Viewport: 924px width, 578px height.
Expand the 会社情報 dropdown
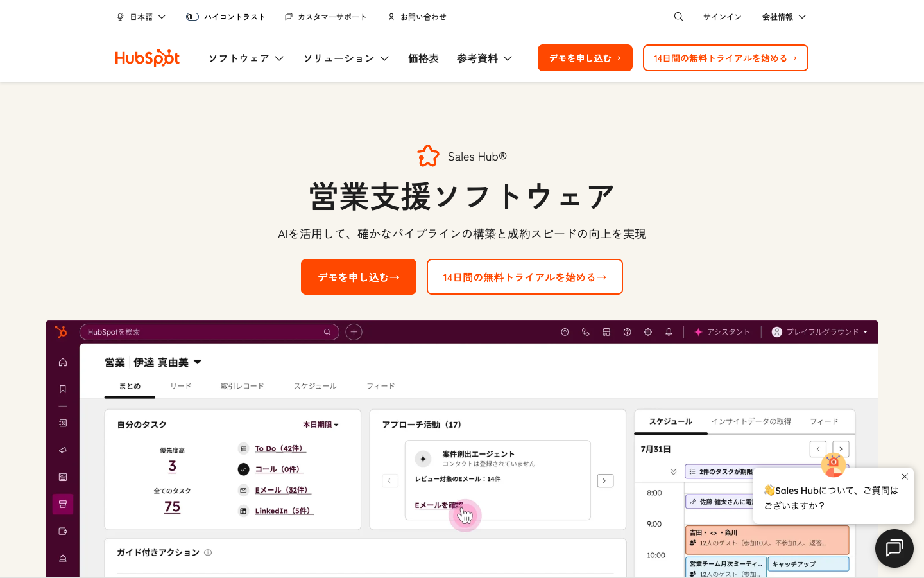[x=783, y=17]
